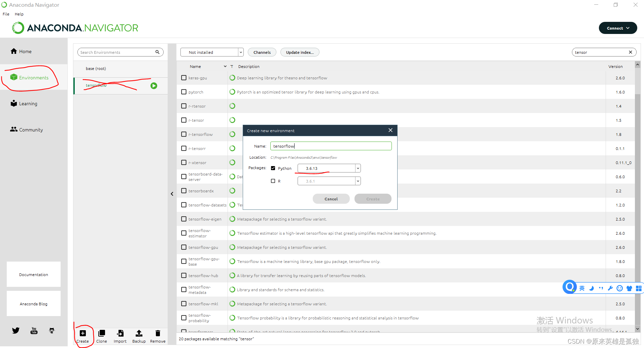Sort packages by Name column arrow
Screen dimensions: 644x348
click(x=225, y=67)
